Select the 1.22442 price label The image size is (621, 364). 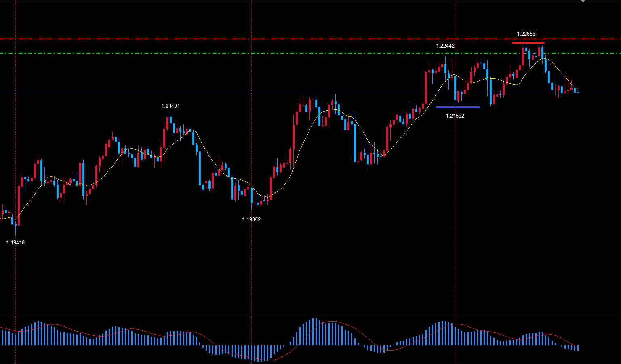[445, 46]
